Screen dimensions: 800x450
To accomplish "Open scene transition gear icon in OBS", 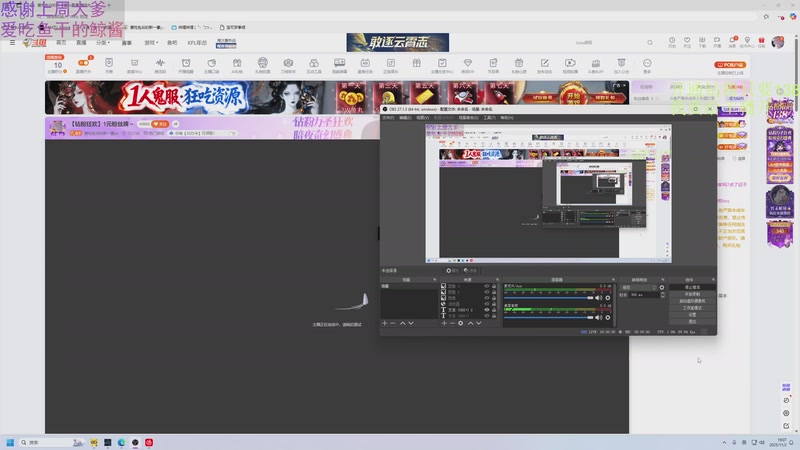I will point(662,288).
